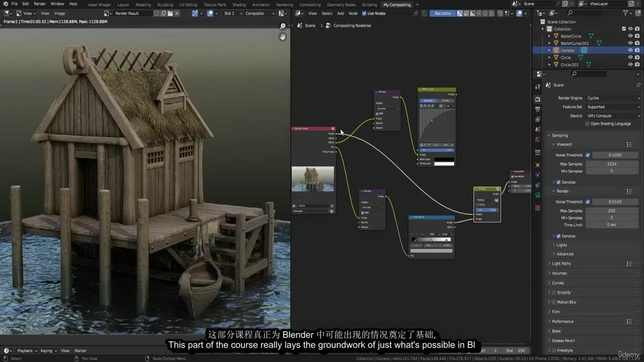Toggle Viewport Denoise checkbox

pyautogui.click(x=558, y=182)
